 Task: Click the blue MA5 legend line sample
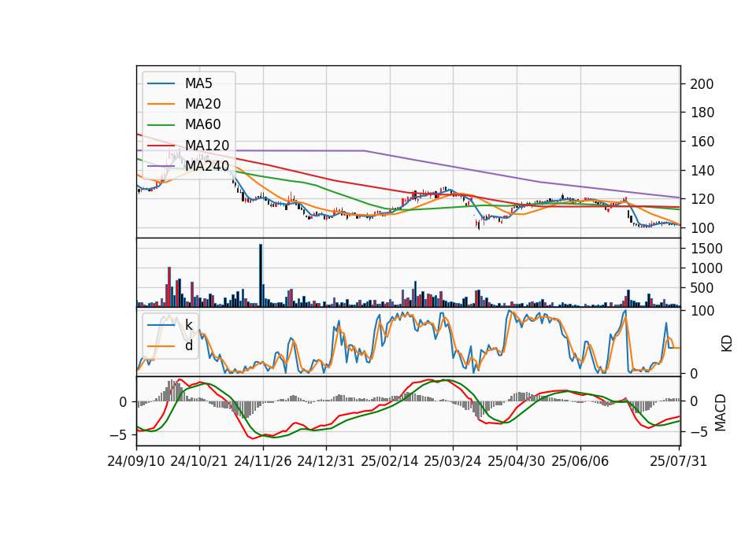161,84
